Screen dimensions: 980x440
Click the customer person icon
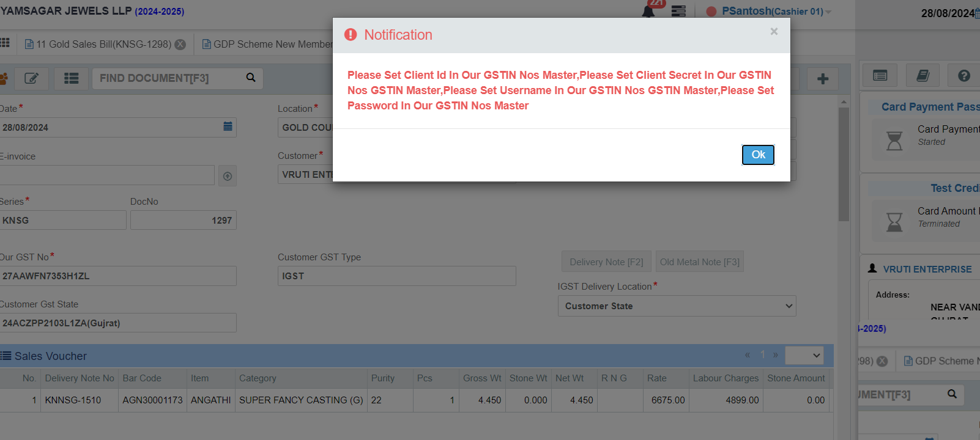click(x=872, y=268)
